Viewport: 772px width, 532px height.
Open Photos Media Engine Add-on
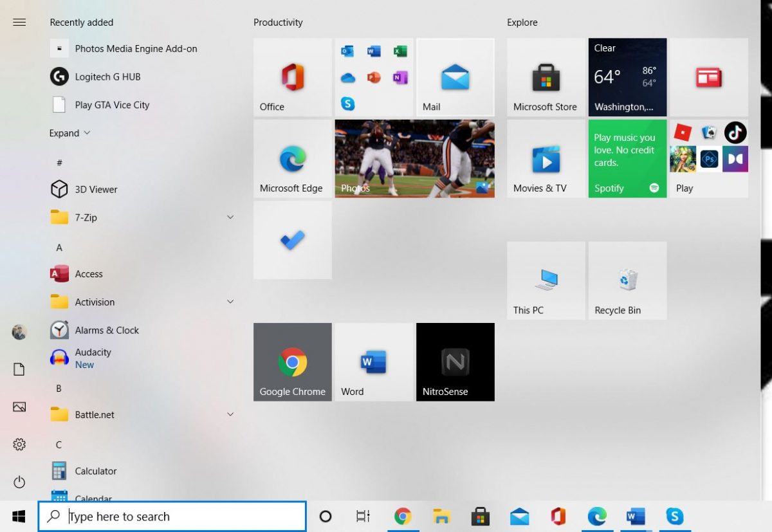[142, 49]
